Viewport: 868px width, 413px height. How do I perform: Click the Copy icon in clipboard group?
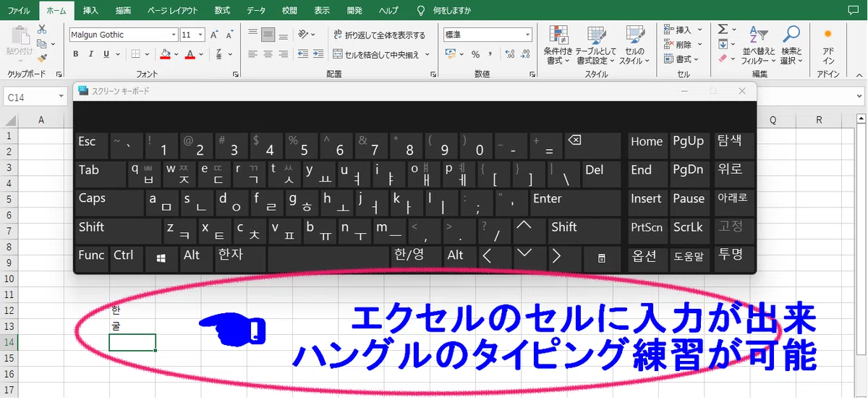[42, 44]
